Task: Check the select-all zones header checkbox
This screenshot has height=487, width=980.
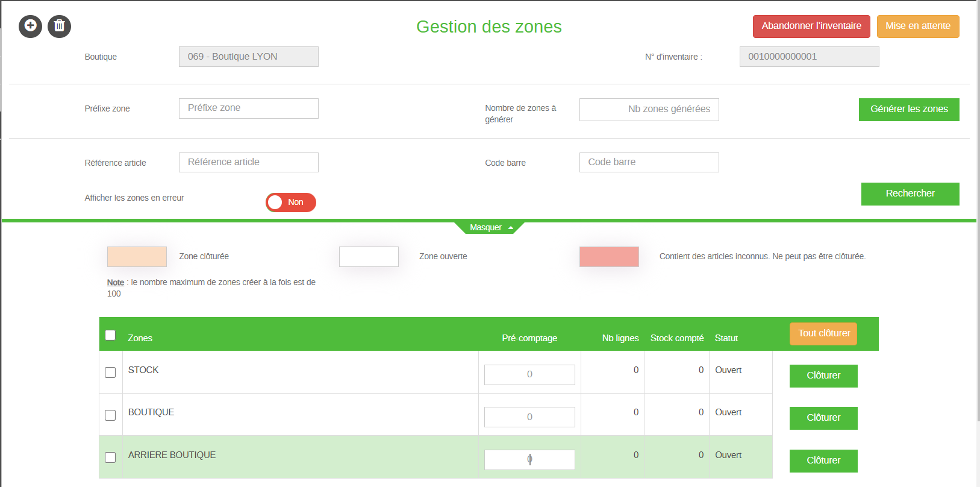Action: [x=110, y=335]
